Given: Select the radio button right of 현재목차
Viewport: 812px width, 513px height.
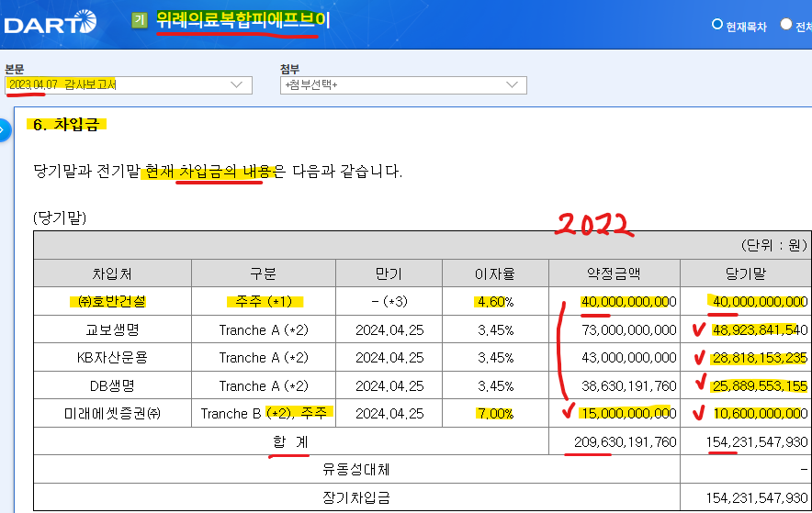Looking at the screenshot, I should pos(786,25).
